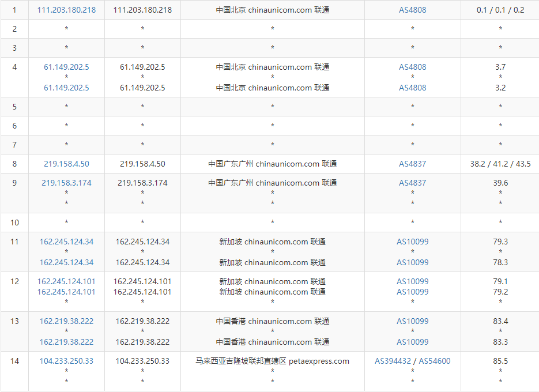The image size is (539, 392).
Task: Click AS10099 link on the 83.4 latency line
Action: point(413,321)
